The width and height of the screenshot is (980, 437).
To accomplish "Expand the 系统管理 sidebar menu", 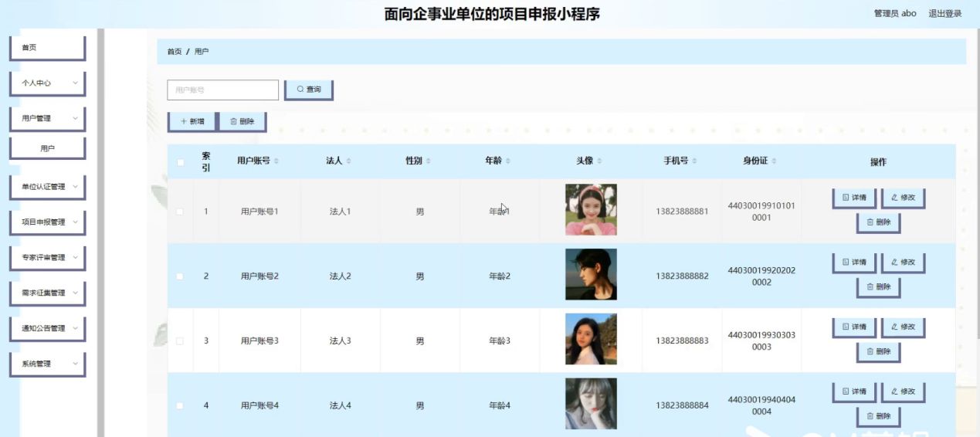I will pyautogui.click(x=47, y=364).
